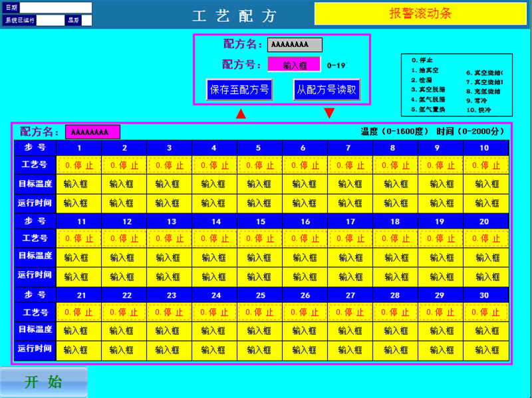532x398 pixels.
Task: Click the red up arrow icon
Action: point(241,114)
